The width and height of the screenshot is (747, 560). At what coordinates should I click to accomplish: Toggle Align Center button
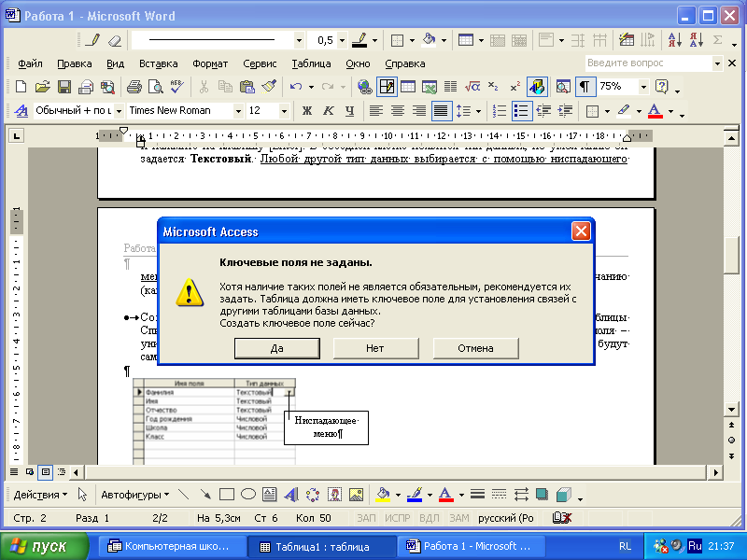[398, 111]
